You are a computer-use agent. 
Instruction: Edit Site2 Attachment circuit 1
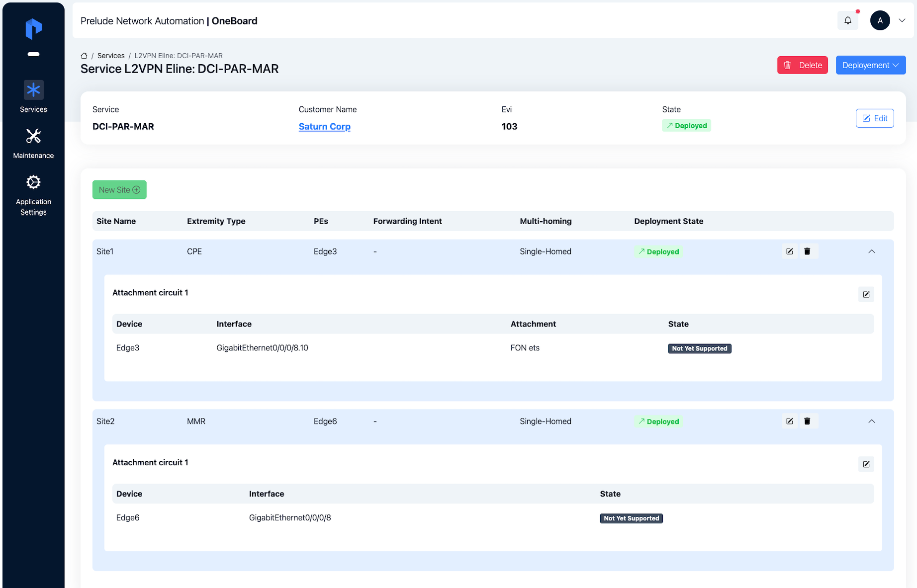point(866,464)
